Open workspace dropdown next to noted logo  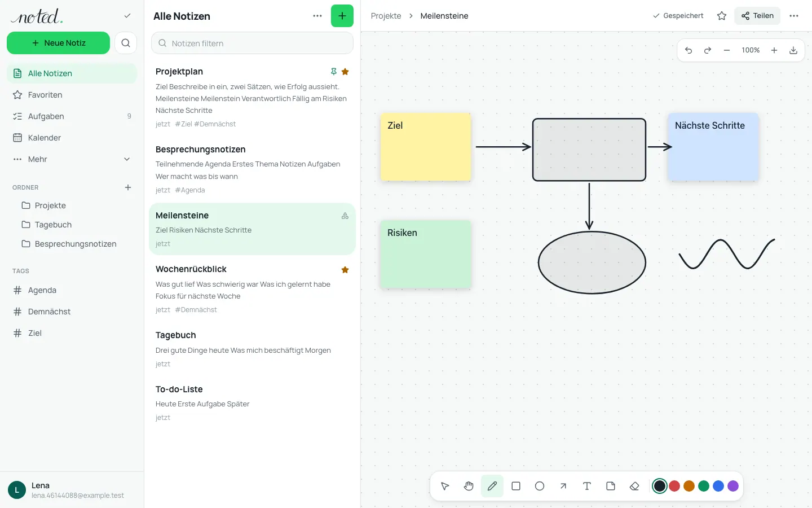point(127,16)
